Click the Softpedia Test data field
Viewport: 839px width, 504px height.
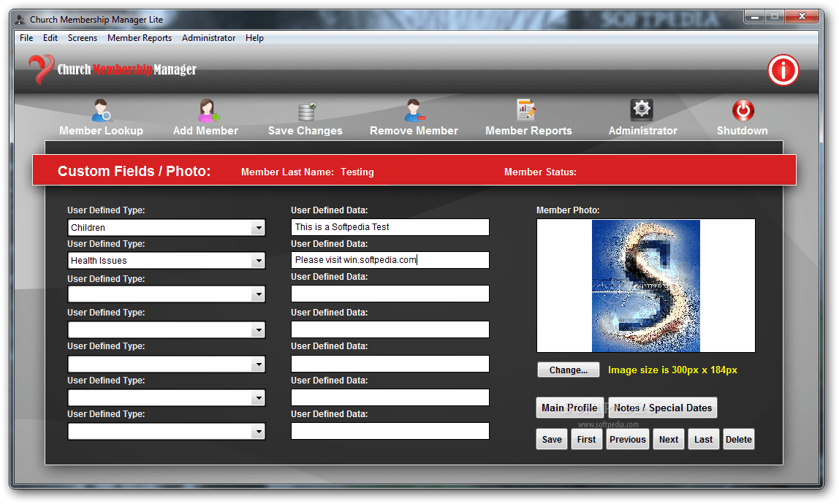(x=390, y=227)
